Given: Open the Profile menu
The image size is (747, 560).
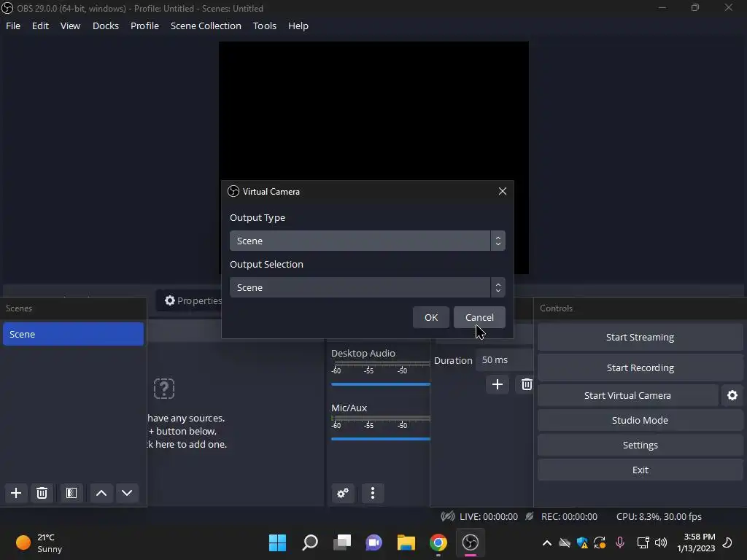Looking at the screenshot, I should 145,26.
